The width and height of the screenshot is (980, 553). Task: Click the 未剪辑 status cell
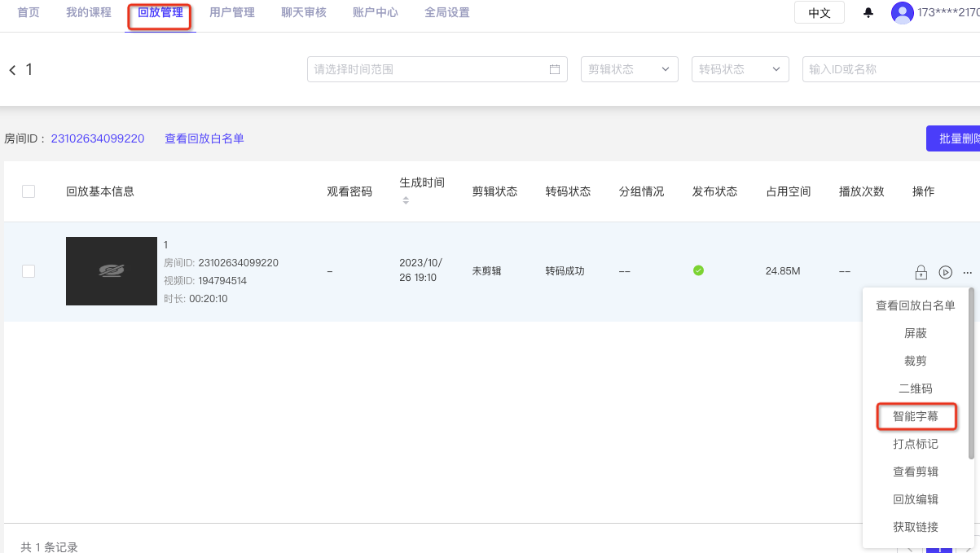[487, 271]
